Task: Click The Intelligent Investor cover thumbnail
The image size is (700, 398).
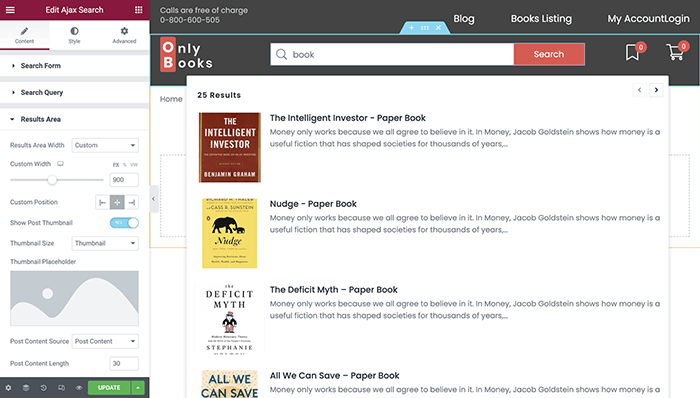Action: [x=229, y=147]
